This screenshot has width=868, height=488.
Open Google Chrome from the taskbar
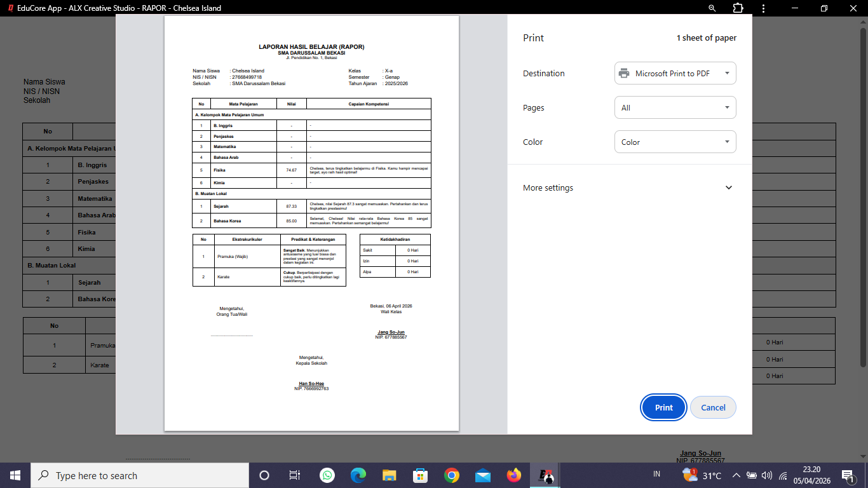tap(452, 475)
